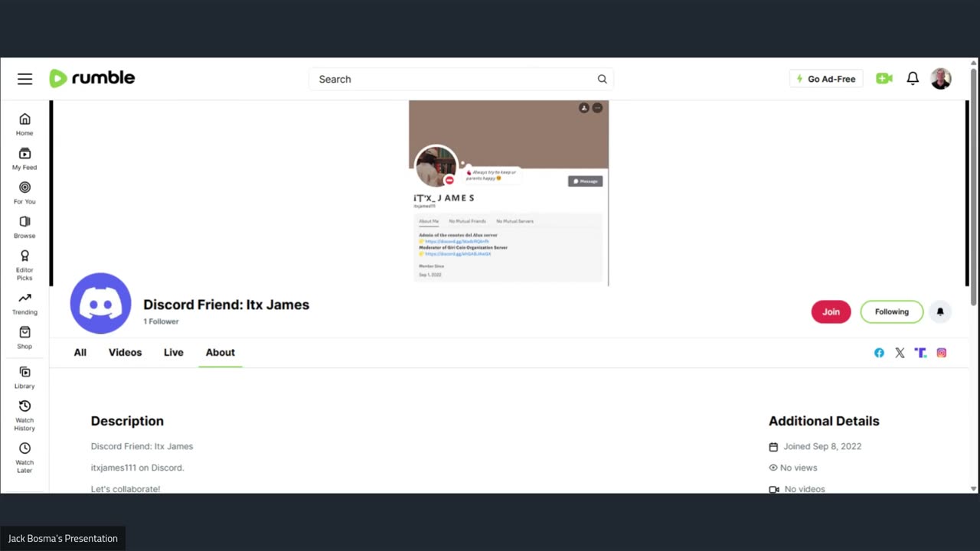Click the '1 Follower' text
980x551 pixels.
click(161, 321)
